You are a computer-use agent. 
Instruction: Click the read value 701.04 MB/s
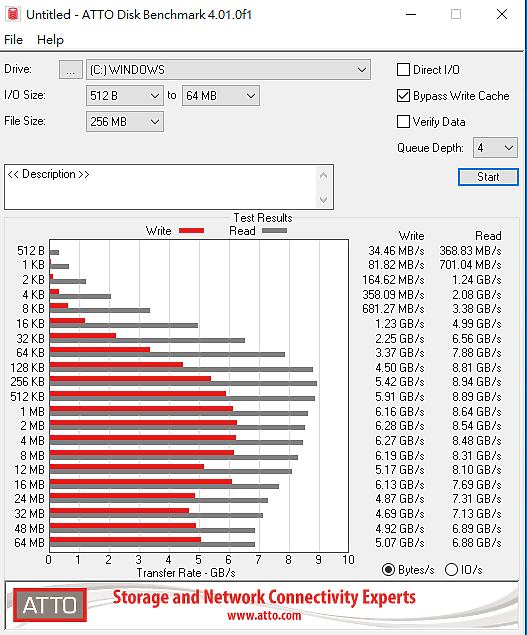pyautogui.click(x=470, y=265)
